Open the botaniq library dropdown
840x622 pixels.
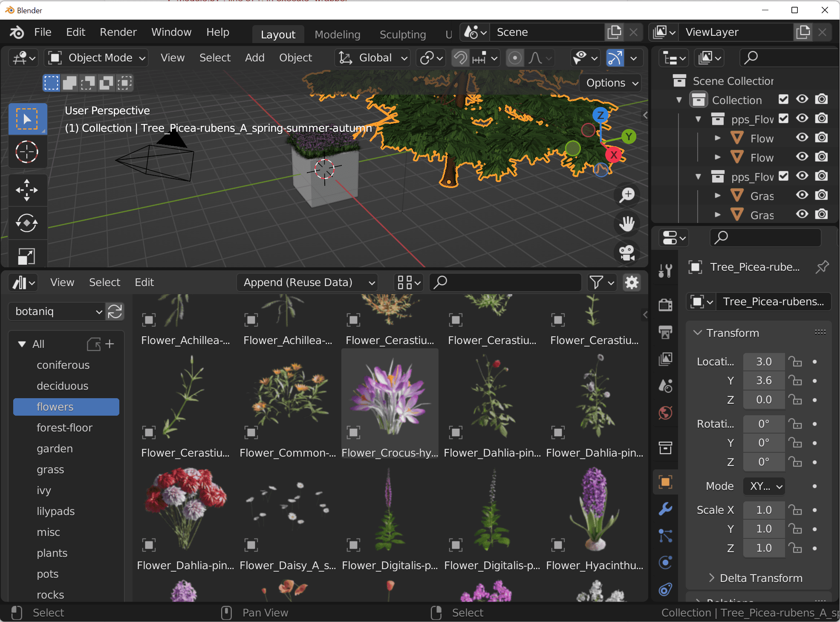coord(56,312)
